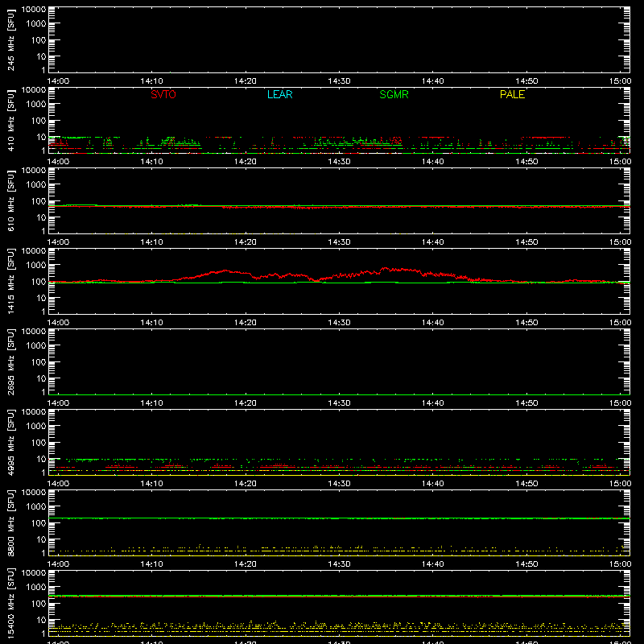644x644 pixels.
Task: Click the 100 flux label on the 8800 MHz axis
Action: (39, 523)
